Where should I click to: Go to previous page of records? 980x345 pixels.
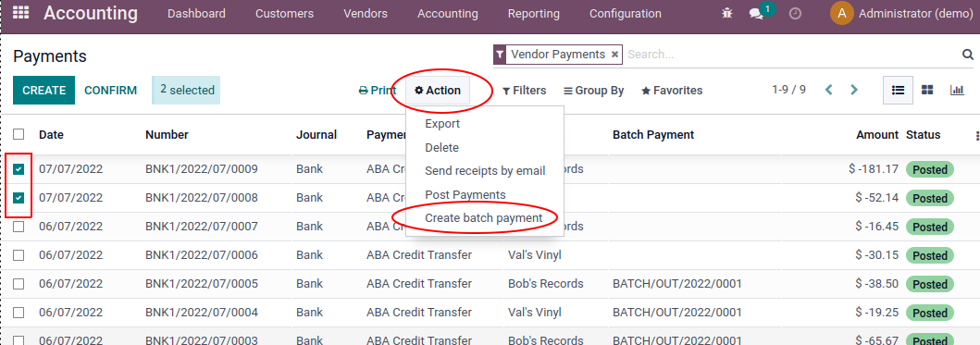[829, 90]
